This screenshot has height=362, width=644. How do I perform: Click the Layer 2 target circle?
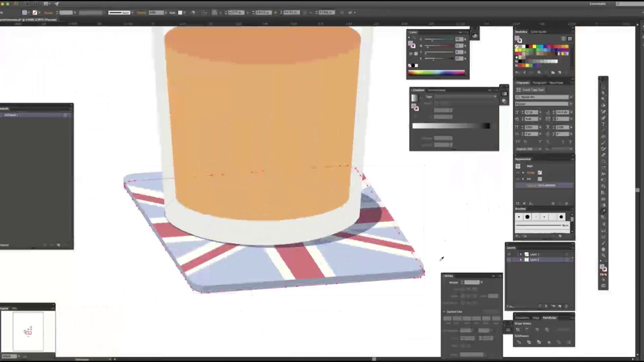(x=567, y=260)
